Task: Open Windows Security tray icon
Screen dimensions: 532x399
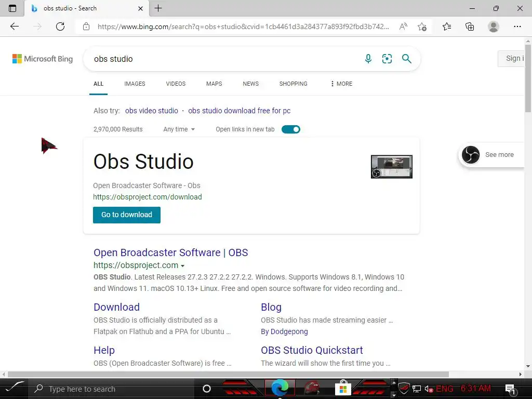Action: 403,388
